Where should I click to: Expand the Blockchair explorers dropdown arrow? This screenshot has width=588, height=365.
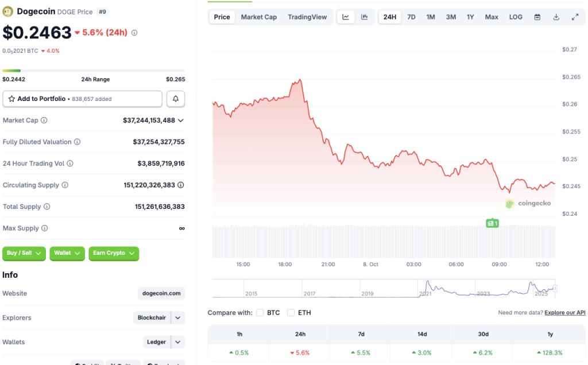pyautogui.click(x=178, y=318)
